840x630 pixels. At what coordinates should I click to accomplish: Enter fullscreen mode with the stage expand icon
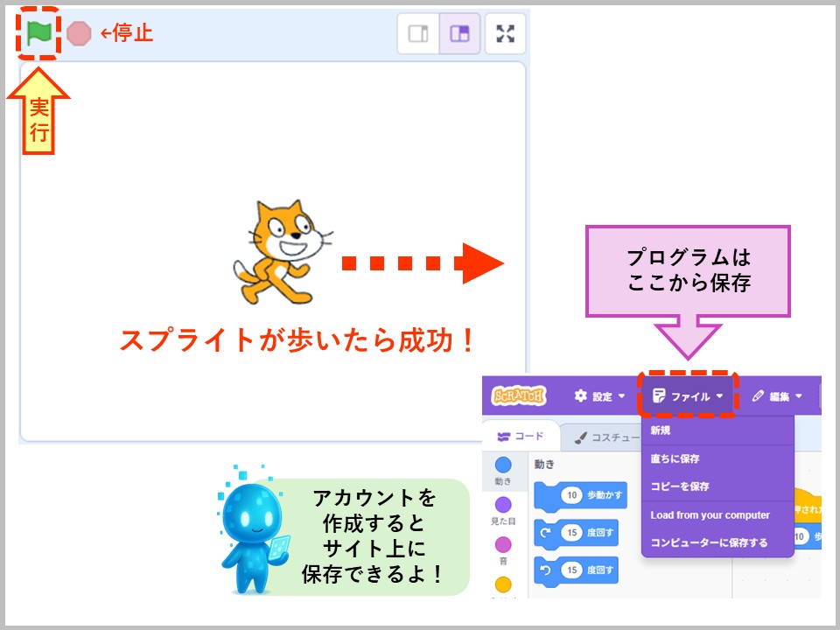(x=504, y=34)
